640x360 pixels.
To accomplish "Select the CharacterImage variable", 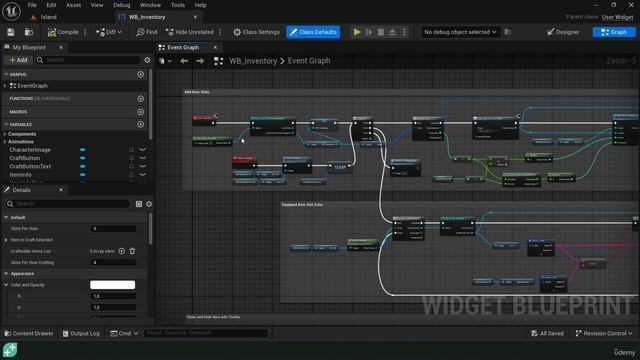I will (30, 150).
